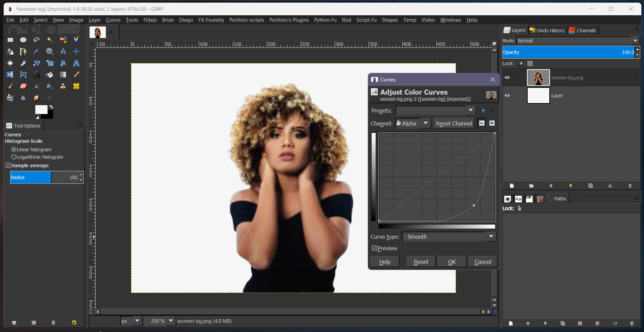Select the Scissors Select tool

tap(76, 40)
